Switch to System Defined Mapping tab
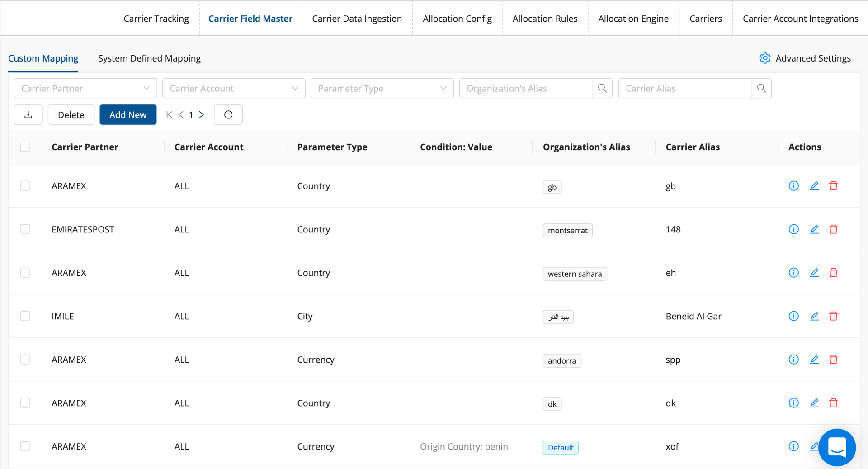868x469 pixels. pos(149,58)
